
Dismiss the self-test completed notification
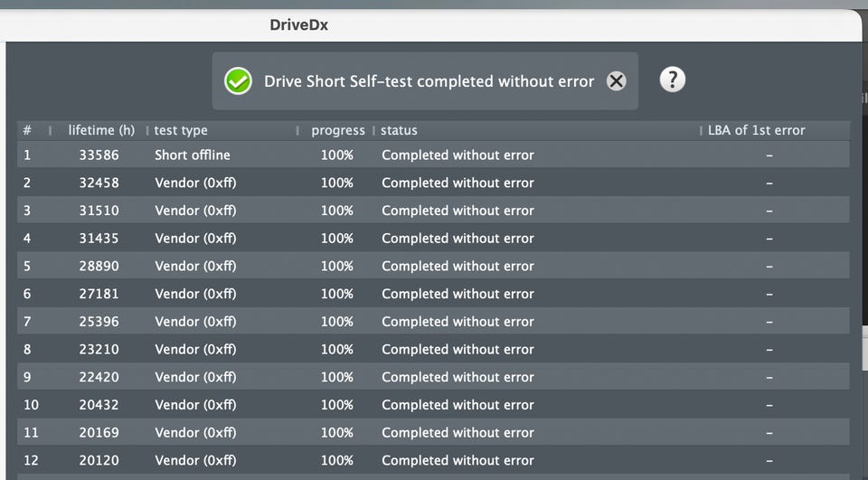[x=616, y=81]
